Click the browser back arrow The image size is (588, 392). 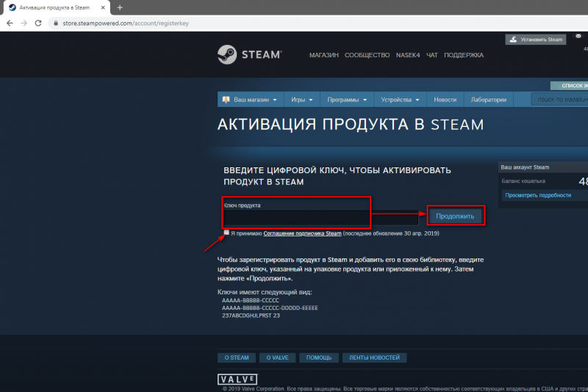[10, 23]
